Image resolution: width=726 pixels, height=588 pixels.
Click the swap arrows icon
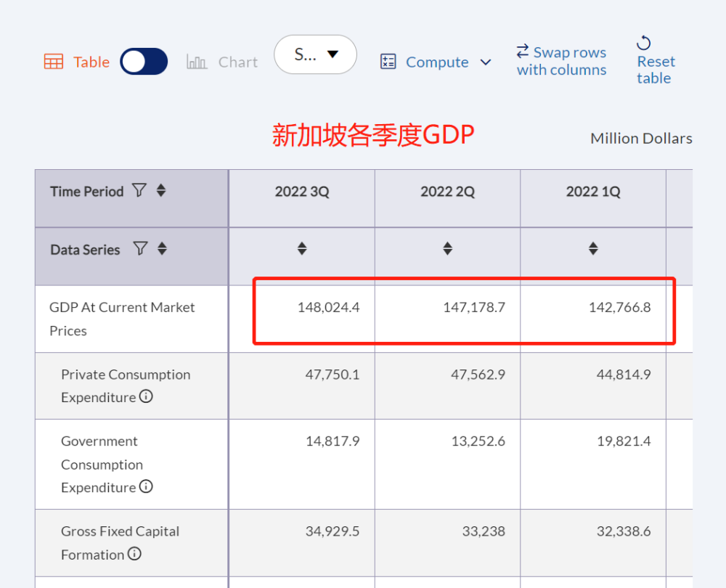coord(523,51)
